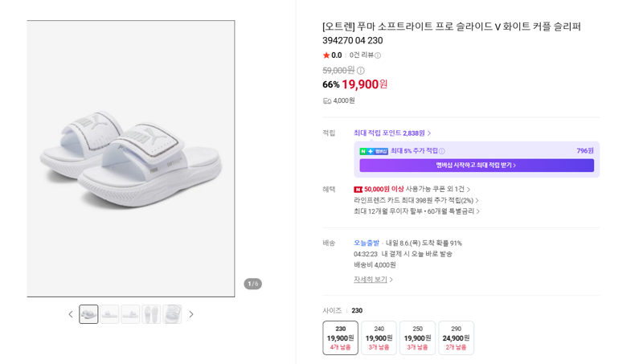Show previous product thumbnails with left arrow

coord(71,314)
